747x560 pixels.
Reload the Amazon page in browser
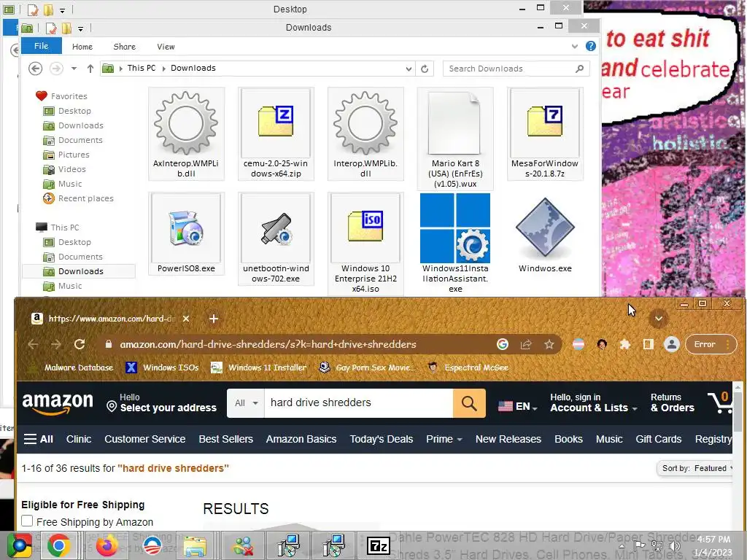[80, 344]
